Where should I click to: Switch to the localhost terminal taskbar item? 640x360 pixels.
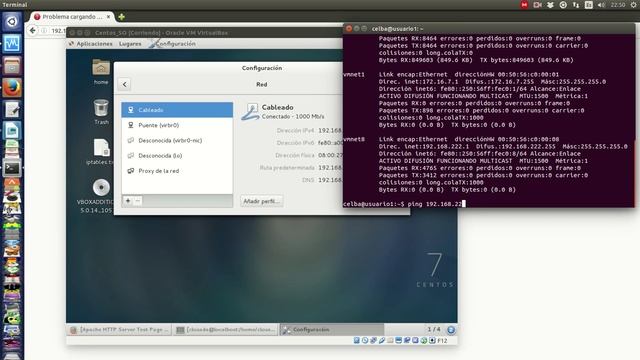[x=226, y=329]
